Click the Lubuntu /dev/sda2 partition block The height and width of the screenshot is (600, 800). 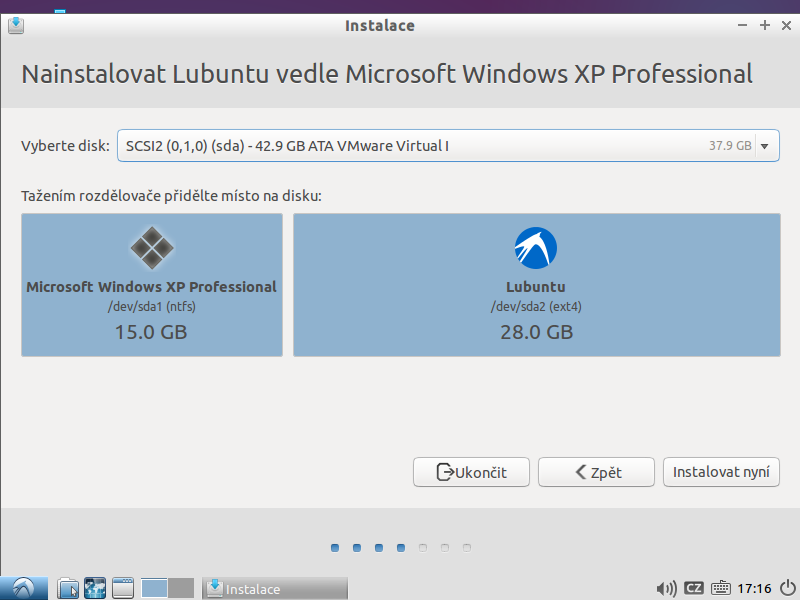(537, 285)
